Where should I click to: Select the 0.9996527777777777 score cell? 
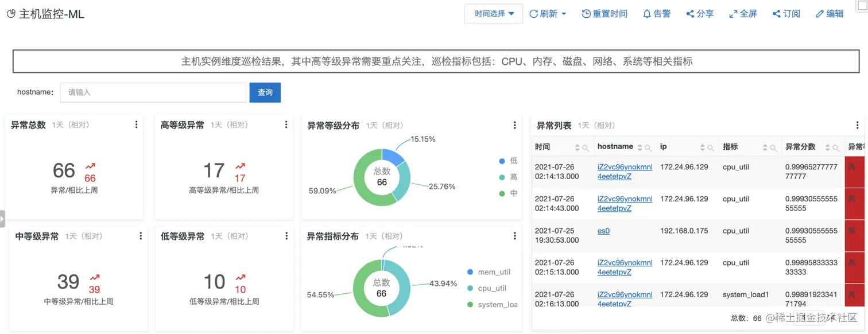(x=811, y=172)
